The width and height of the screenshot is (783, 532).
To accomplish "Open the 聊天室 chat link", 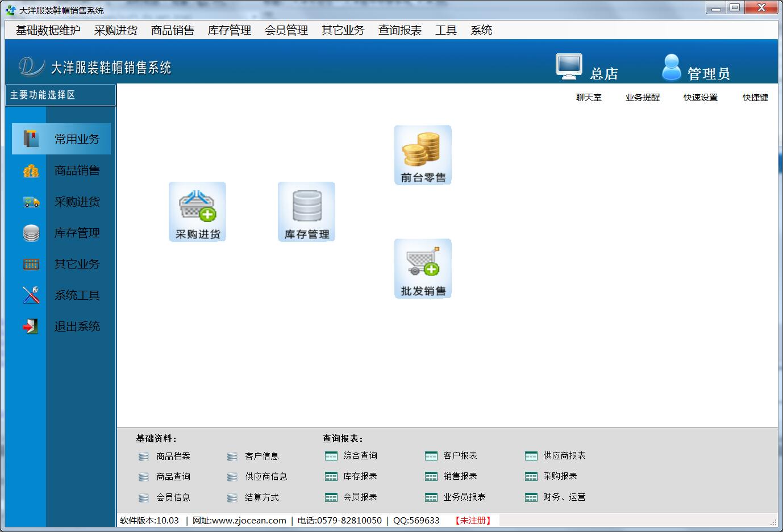I will click(x=588, y=97).
